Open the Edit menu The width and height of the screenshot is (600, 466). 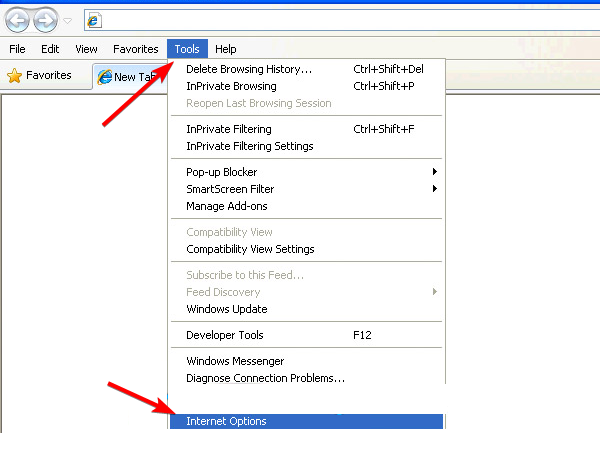50,49
